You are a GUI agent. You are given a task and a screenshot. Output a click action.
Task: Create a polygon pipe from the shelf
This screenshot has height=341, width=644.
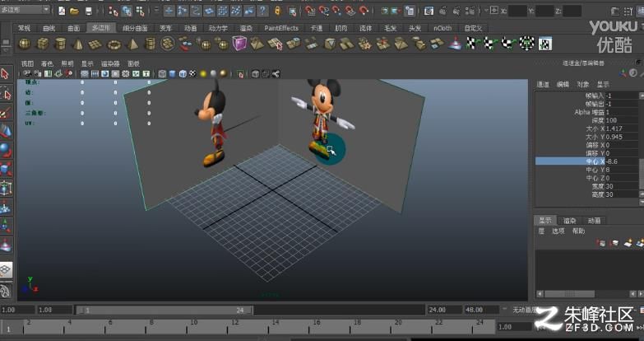point(151,44)
